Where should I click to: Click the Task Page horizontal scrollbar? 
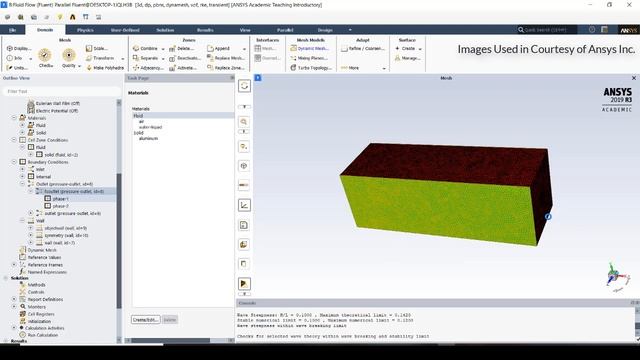click(171, 340)
